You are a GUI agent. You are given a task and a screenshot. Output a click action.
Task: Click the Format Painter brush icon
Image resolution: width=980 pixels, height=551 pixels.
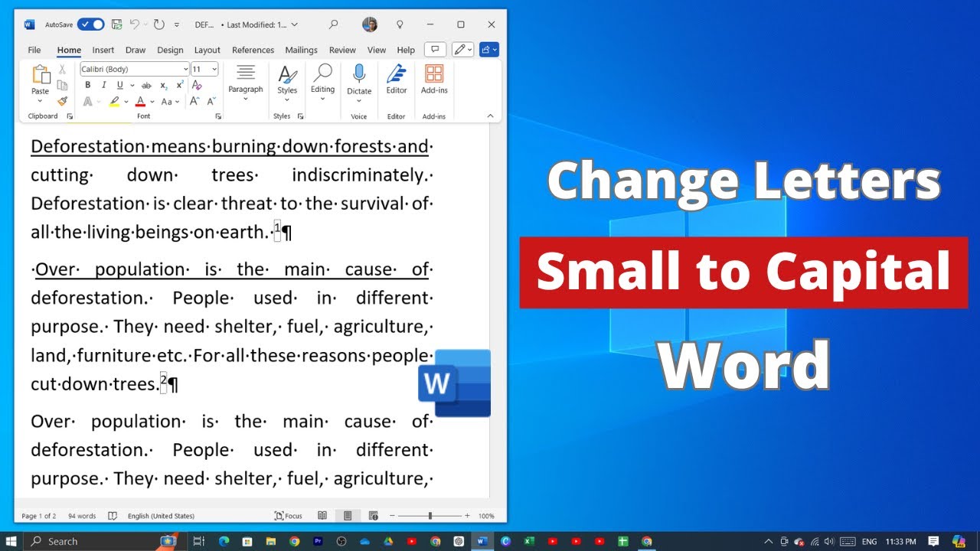[62, 101]
